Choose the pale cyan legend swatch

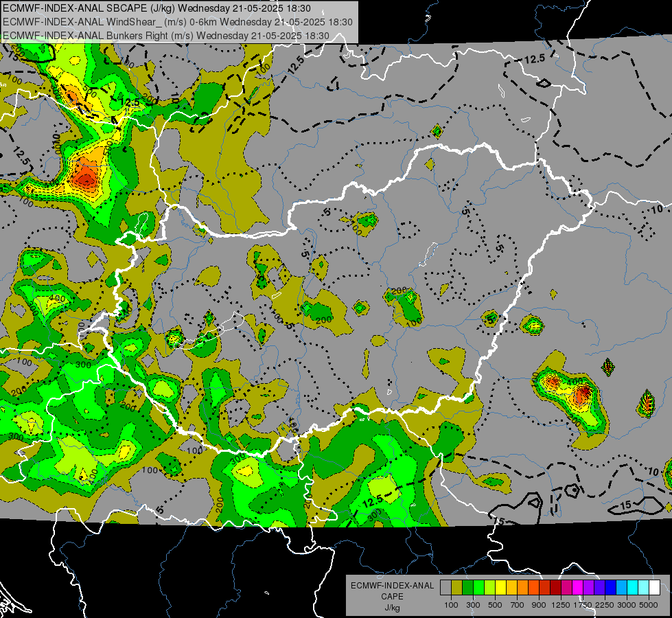(x=644, y=588)
